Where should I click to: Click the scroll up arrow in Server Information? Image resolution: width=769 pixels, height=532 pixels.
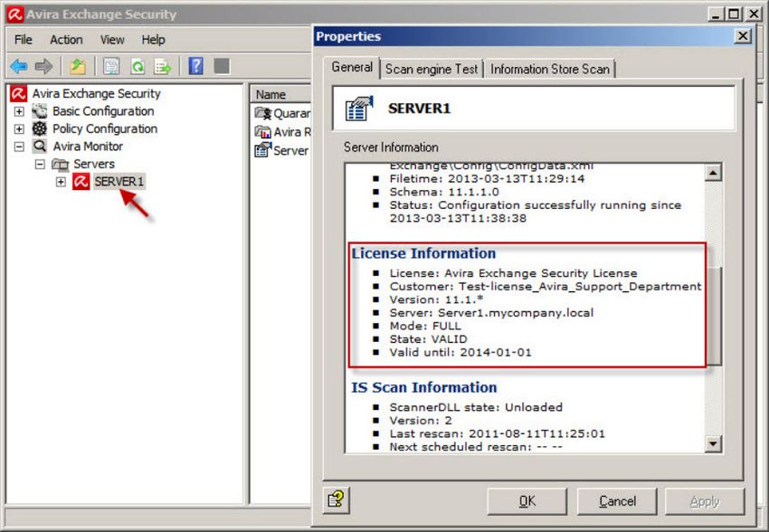coord(713,173)
